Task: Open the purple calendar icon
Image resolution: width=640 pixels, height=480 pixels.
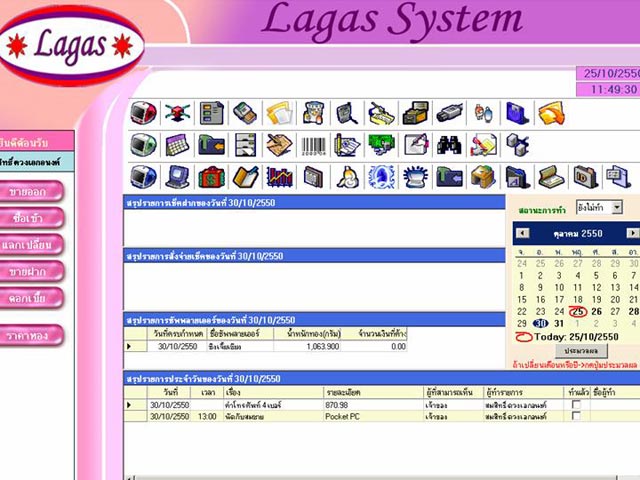Action: coord(178,145)
